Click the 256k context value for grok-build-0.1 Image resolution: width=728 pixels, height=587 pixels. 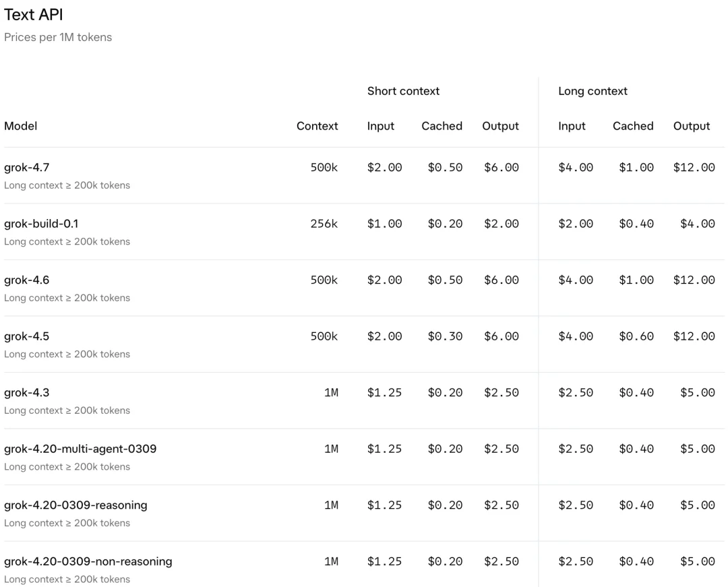click(x=324, y=224)
